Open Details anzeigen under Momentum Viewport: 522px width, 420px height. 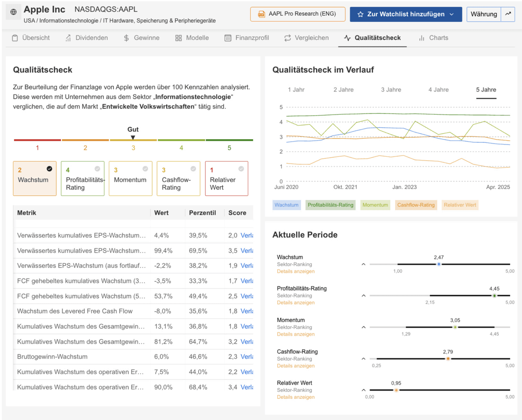pos(295,334)
